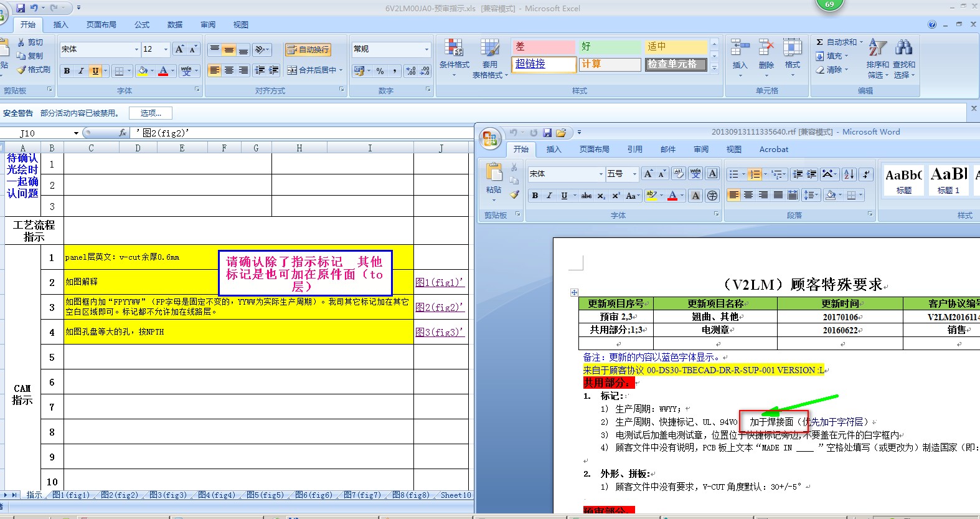Click Word's sort (A-Z) icon
Image resolution: width=980 pixels, height=519 pixels.
click(849, 174)
